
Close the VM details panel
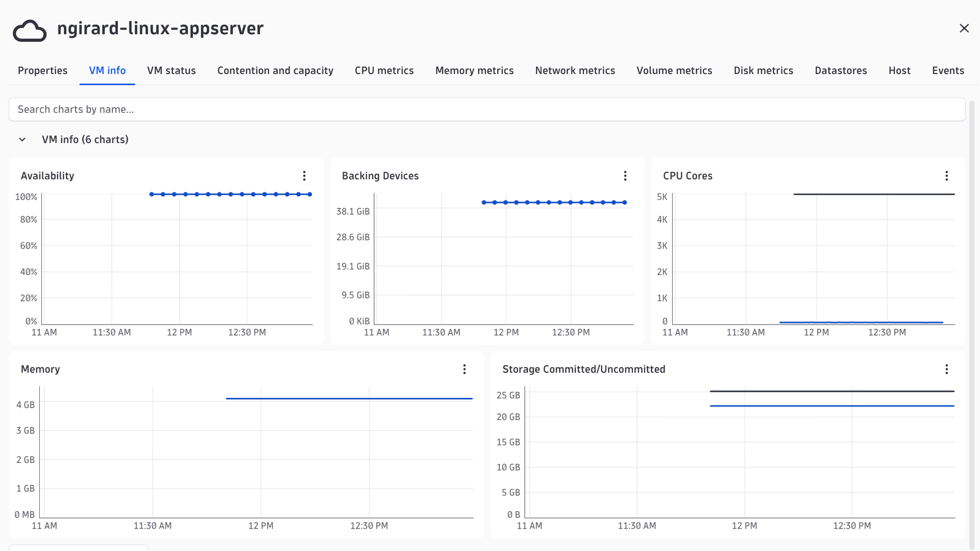click(x=964, y=29)
